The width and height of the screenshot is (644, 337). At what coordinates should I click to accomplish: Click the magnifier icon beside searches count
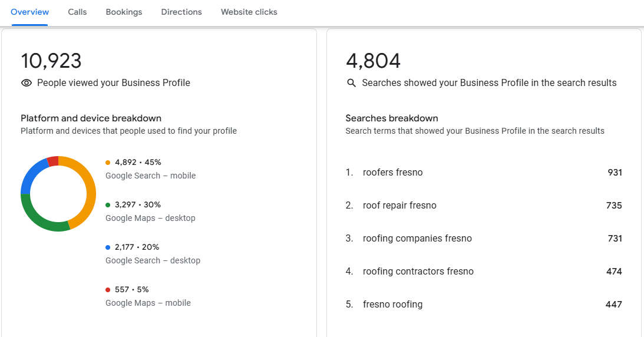click(351, 83)
